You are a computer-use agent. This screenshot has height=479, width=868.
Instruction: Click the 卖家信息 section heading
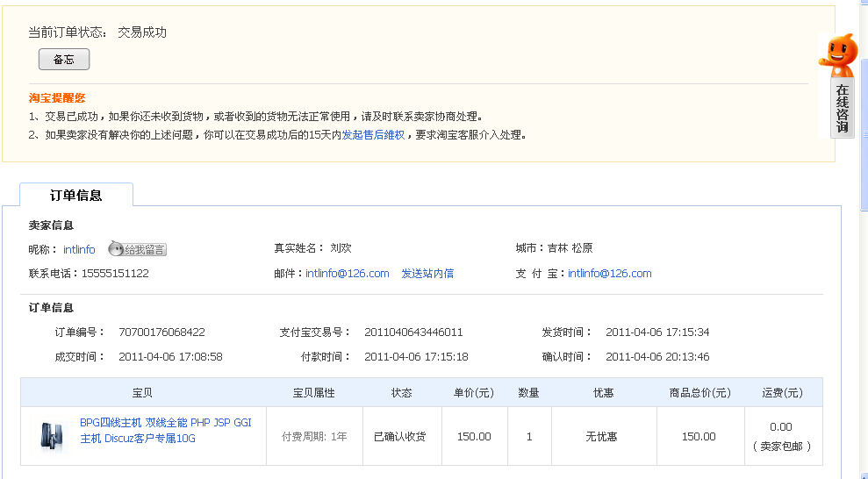[51, 225]
